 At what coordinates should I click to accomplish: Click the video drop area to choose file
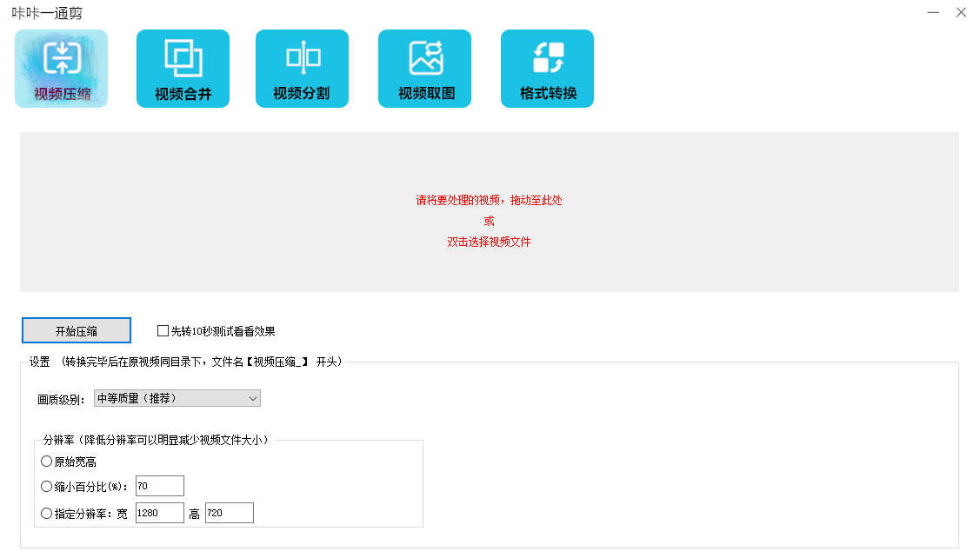click(490, 212)
